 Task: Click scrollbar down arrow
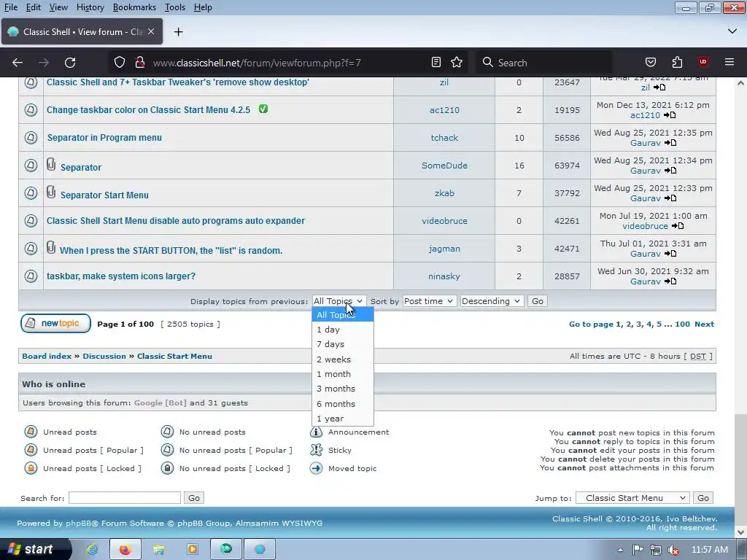coord(740,532)
